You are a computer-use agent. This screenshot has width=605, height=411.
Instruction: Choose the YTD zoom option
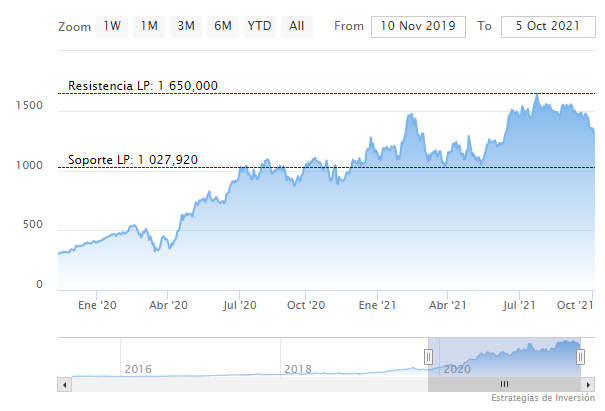tap(259, 26)
